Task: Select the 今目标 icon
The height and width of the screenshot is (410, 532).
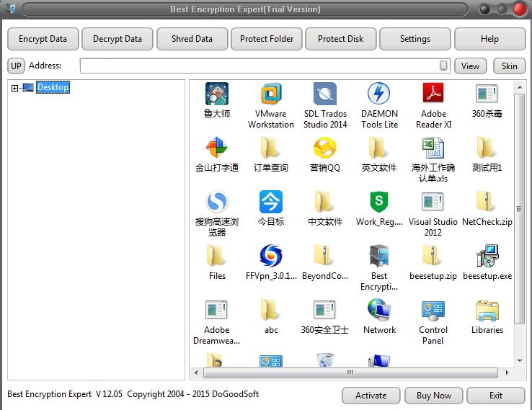Action: [x=271, y=202]
